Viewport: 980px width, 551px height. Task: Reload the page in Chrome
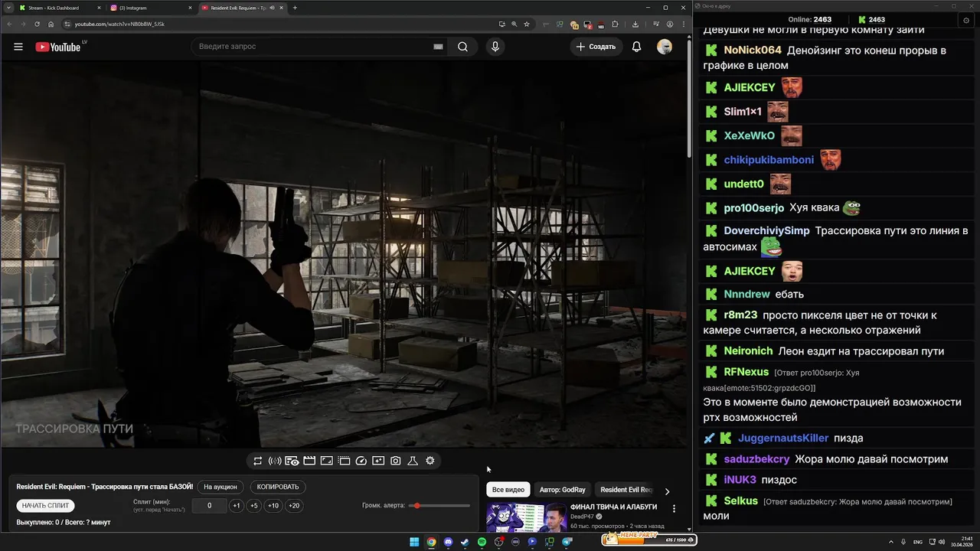37,24
